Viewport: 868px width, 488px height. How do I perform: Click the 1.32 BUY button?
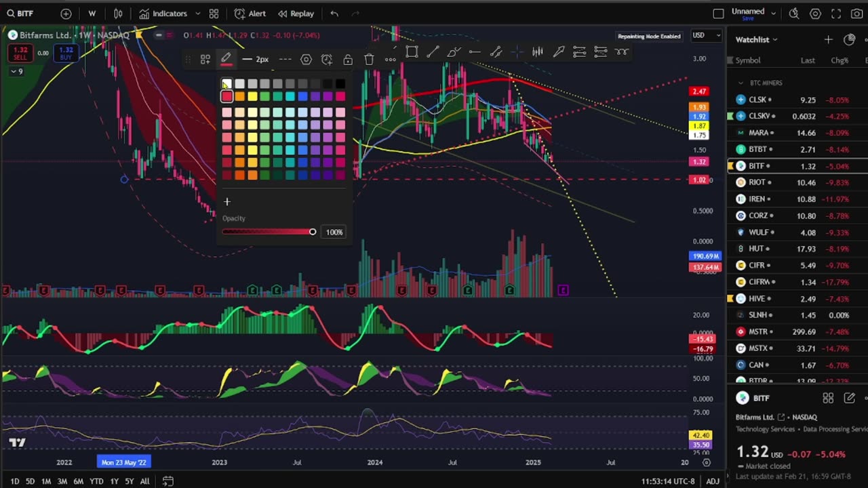(x=66, y=52)
